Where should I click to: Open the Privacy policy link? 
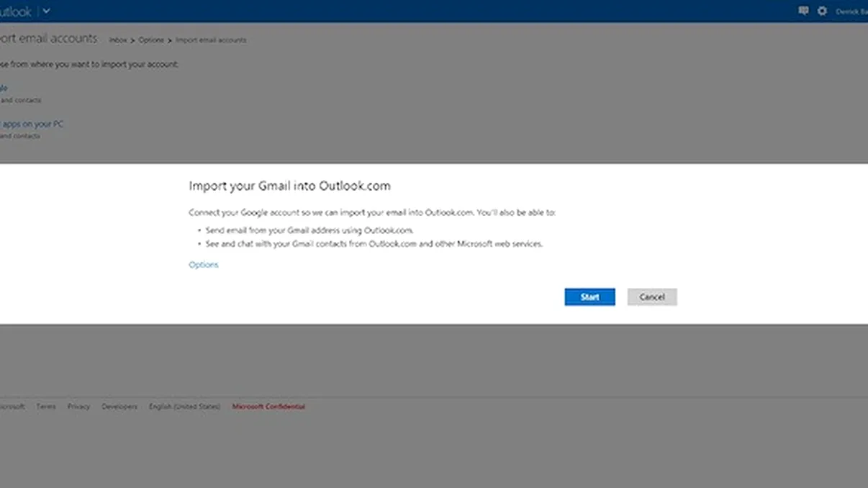(79, 406)
